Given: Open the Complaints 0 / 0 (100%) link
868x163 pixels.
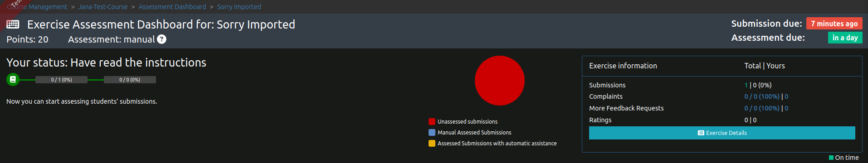Looking at the screenshot, I should coord(761,96).
